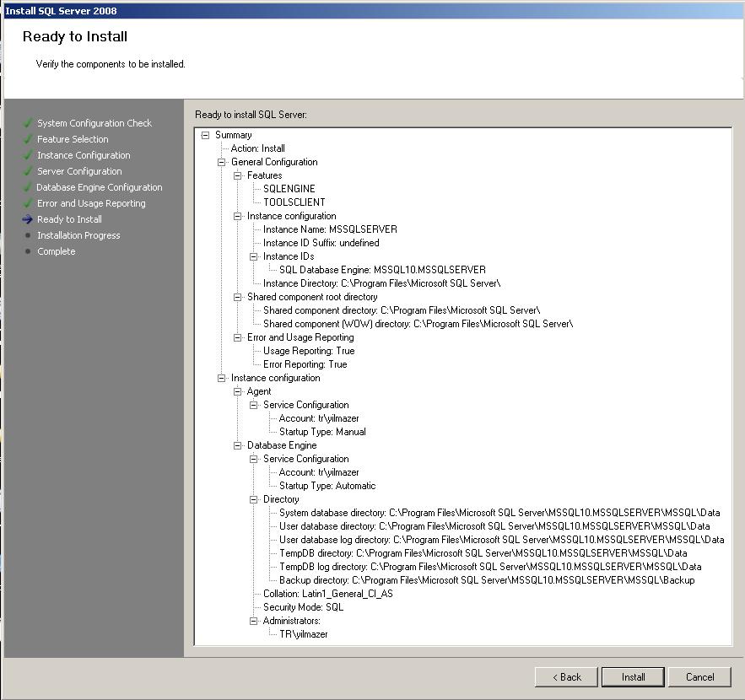
Task: Select Complete step in sidebar
Action: point(56,251)
